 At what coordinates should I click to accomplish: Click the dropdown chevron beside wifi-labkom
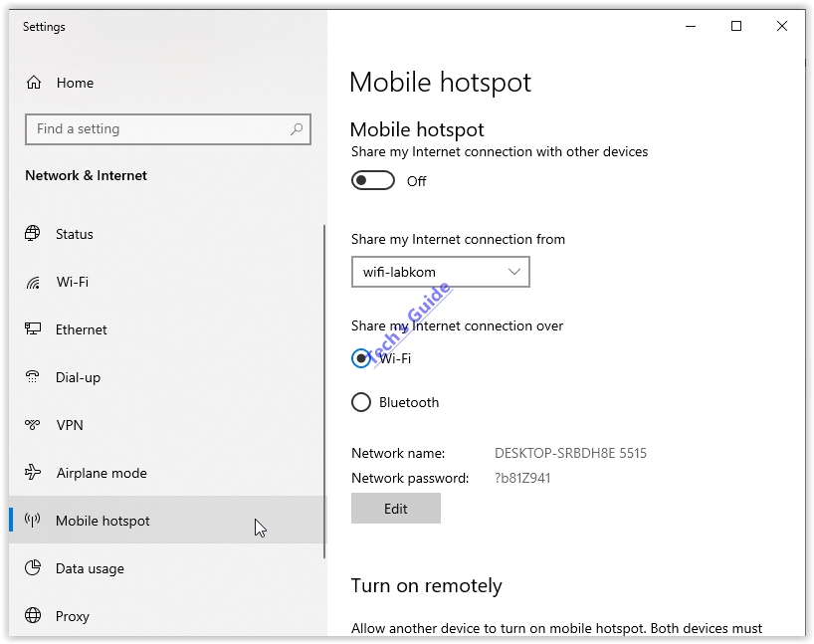tap(514, 271)
